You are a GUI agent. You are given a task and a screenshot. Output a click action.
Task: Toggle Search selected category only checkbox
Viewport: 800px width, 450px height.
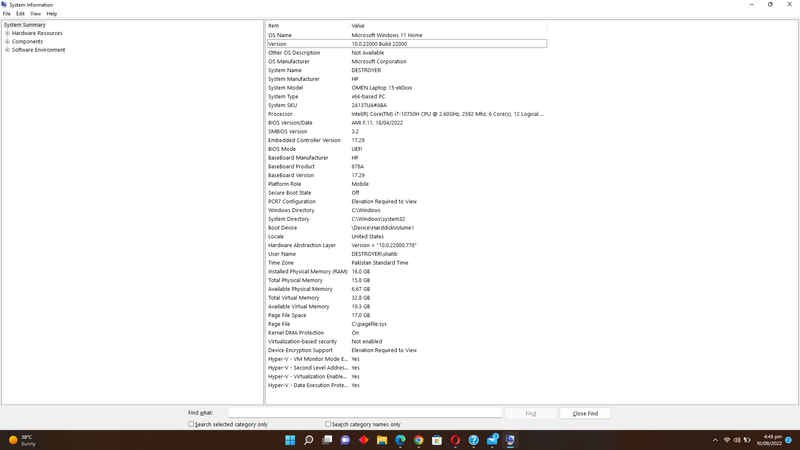pyautogui.click(x=191, y=424)
